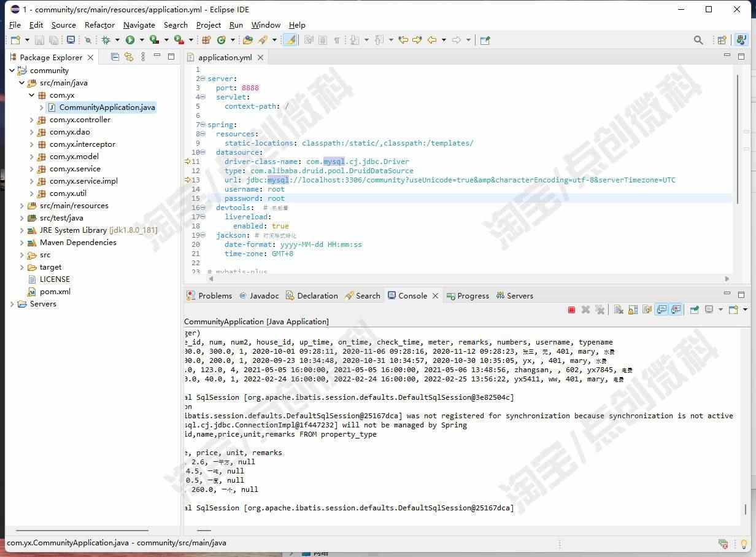Select CommunityApplication.java in tree
This screenshot has height=557, width=756.
(x=107, y=107)
